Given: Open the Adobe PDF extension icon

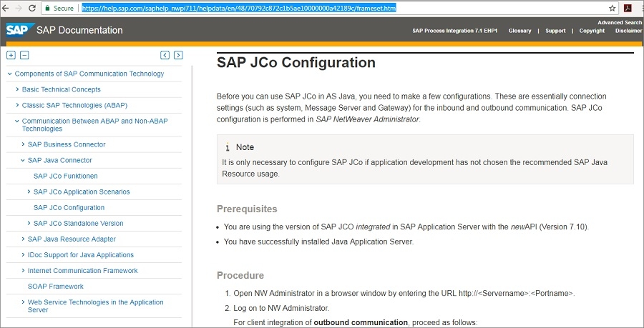Looking at the screenshot, I should pyautogui.click(x=628, y=9).
